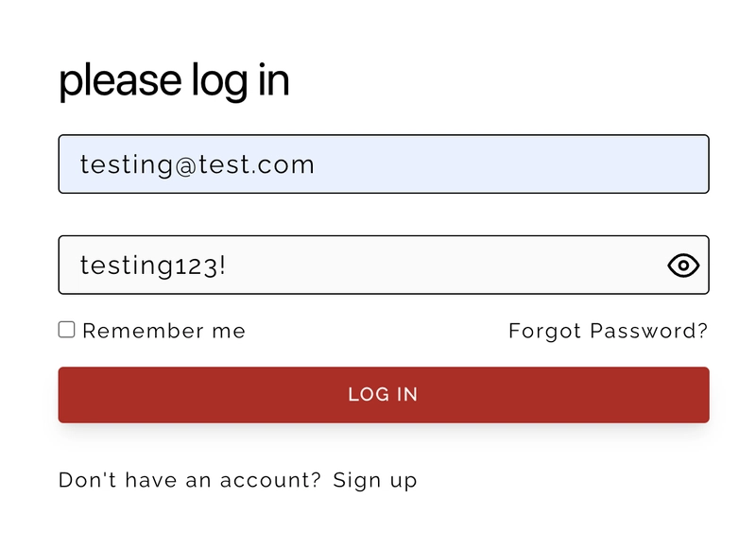This screenshot has height=549, width=756.
Task: Toggle password visibility with the eye icon
Action: pyautogui.click(x=683, y=266)
